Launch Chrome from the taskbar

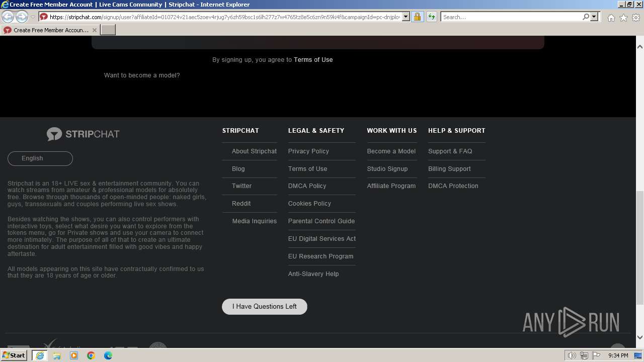point(91,355)
